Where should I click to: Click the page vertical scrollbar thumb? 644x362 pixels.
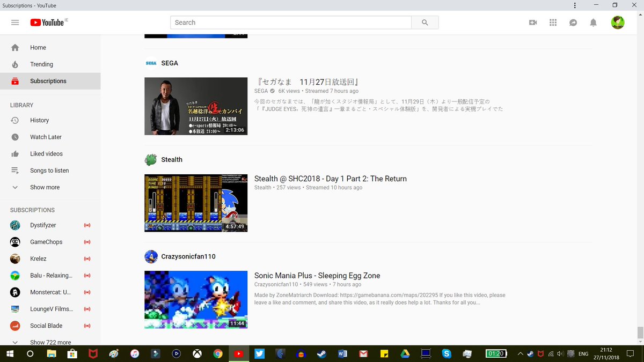[640, 333]
